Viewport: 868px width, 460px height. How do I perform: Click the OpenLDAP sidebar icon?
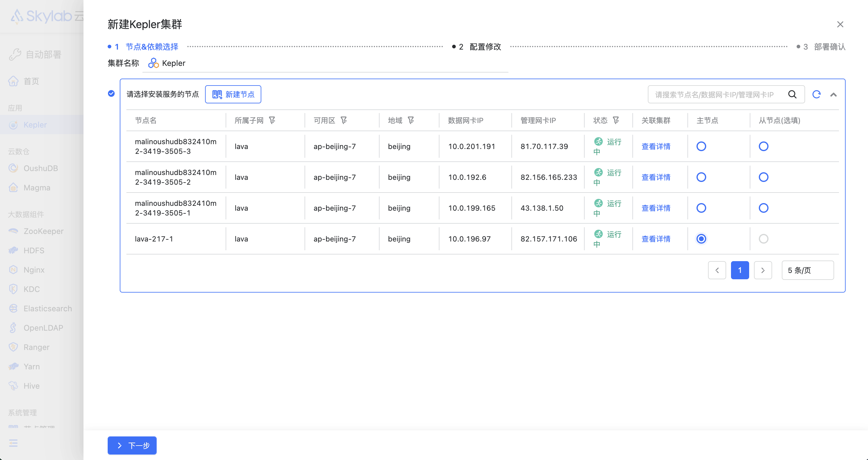[x=13, y=328]
